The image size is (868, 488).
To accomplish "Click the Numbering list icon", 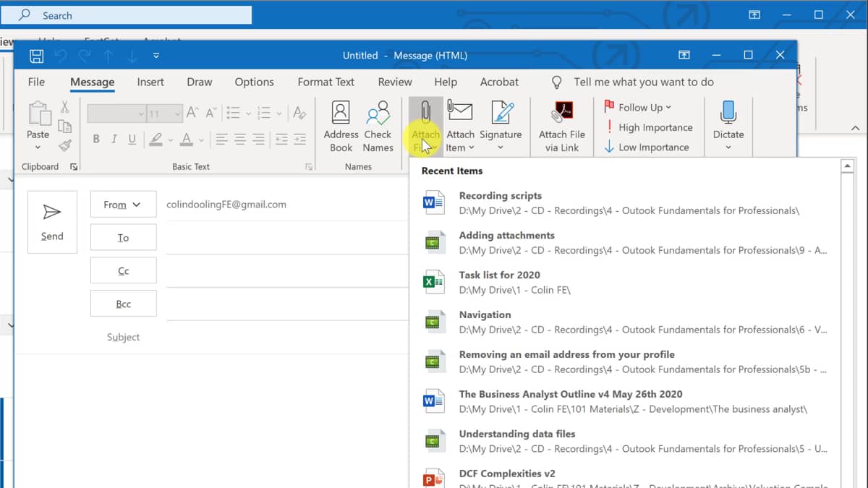I will tap(264, 113).
